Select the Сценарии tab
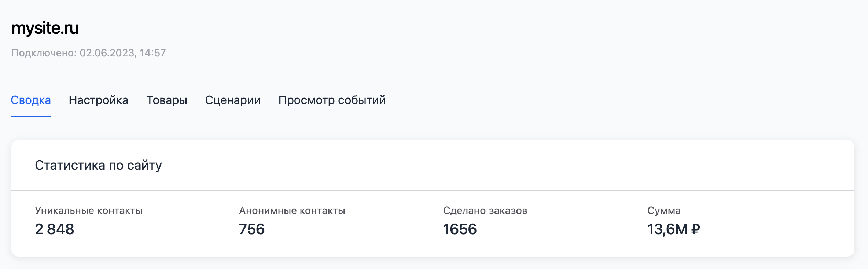Image resolution: width=868 pixels, height=269 pixels. (x=233, y=100)
